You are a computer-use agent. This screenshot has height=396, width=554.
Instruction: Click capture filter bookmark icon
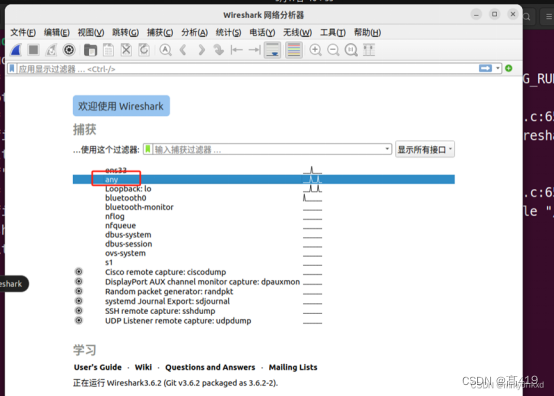click(148, 149)
